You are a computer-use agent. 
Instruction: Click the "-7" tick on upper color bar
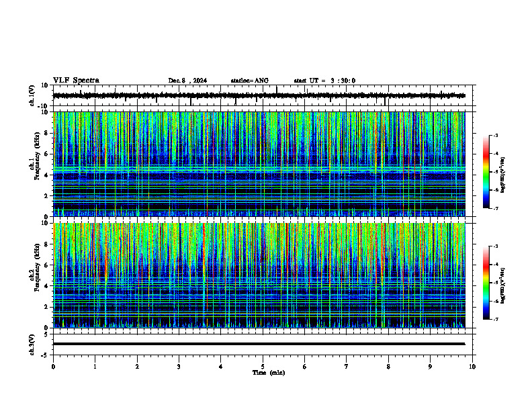pyautogui.click(x=496, y=208)
